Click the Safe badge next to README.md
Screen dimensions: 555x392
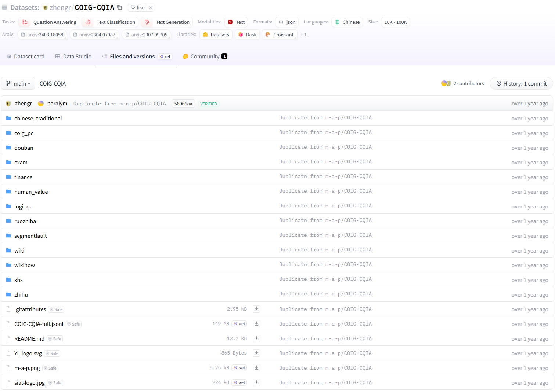point(55,339)
